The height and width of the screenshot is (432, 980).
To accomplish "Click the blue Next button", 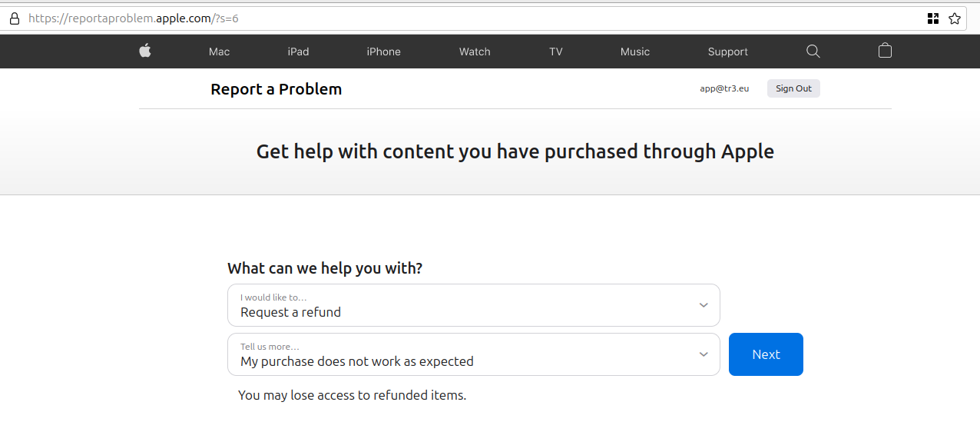I will [x=766, y=354].
